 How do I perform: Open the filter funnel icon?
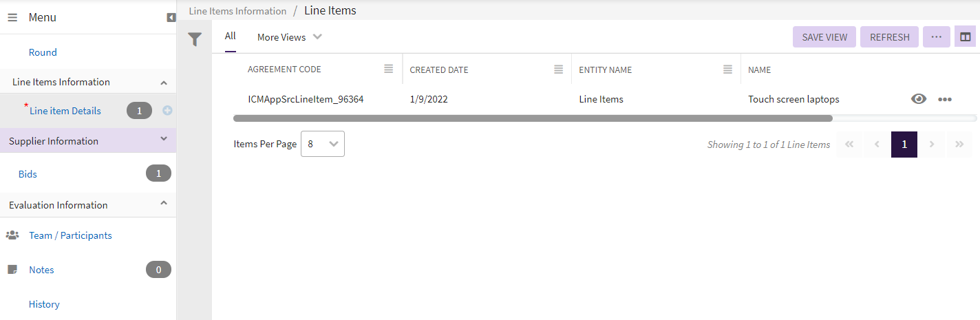pyautogui.click(x=195, y=40)
